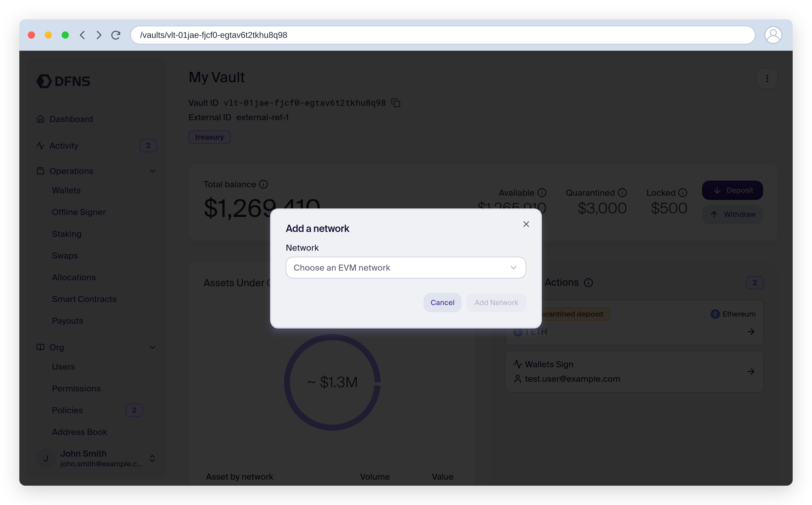
Task: Copy the Vault ID with copy icon
Action: [395, 102]
